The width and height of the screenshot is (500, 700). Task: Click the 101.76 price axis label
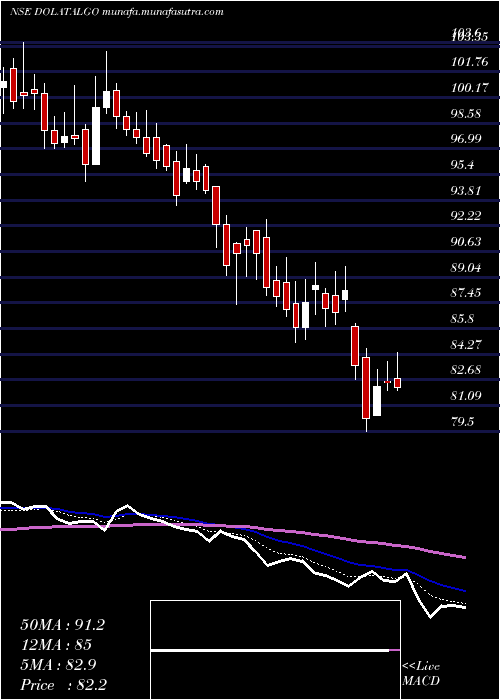(469, 62)
